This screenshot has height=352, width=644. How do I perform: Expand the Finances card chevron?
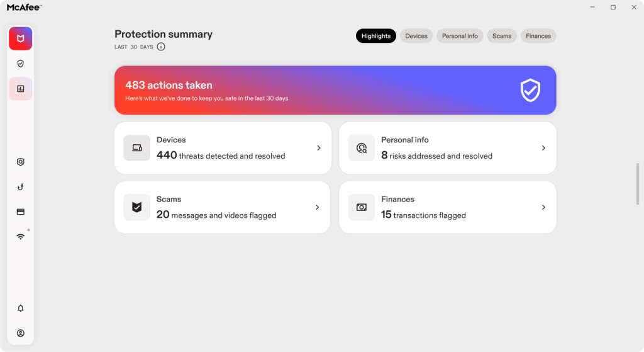coord(543,207)
